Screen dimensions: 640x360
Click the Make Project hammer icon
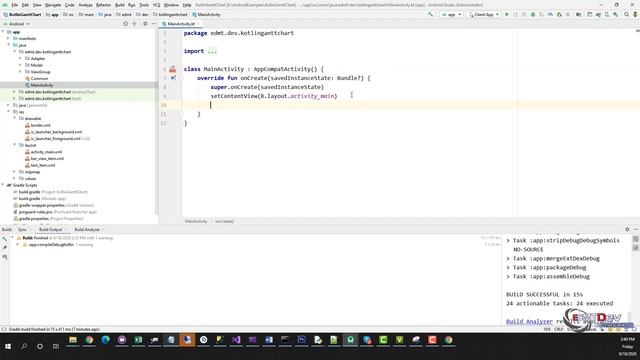tap(431, 14)
